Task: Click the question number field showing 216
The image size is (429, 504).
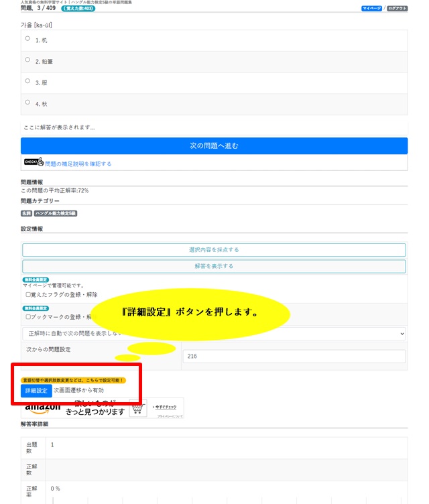Action: [294, 357]
